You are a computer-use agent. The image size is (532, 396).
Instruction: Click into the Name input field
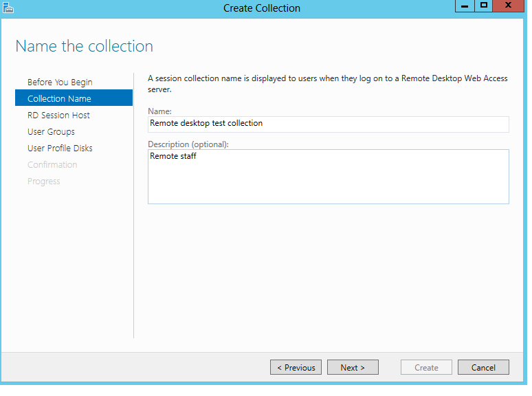328,124
